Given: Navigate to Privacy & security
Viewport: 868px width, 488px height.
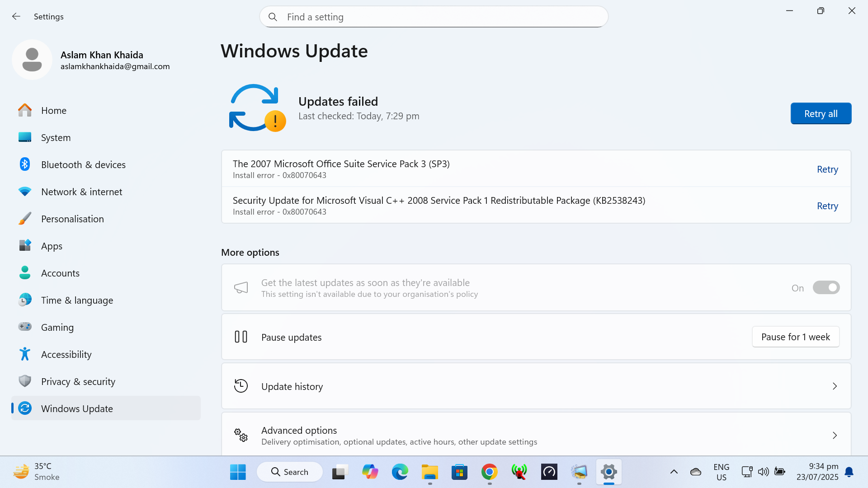Looking at the screenshot, I should 106,381.
